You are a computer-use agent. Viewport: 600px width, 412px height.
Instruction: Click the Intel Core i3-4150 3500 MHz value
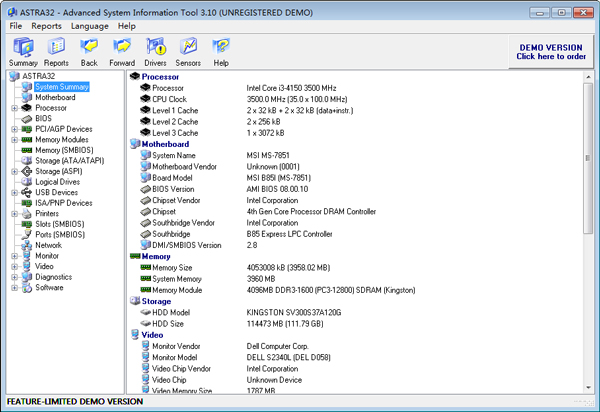pyautogui.click(x=291, y=88)
